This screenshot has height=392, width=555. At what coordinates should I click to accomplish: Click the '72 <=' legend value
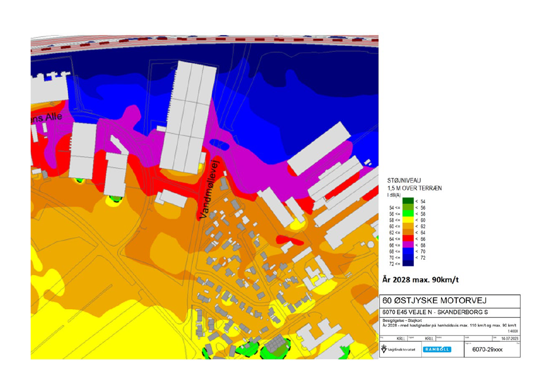click(395, 264)
